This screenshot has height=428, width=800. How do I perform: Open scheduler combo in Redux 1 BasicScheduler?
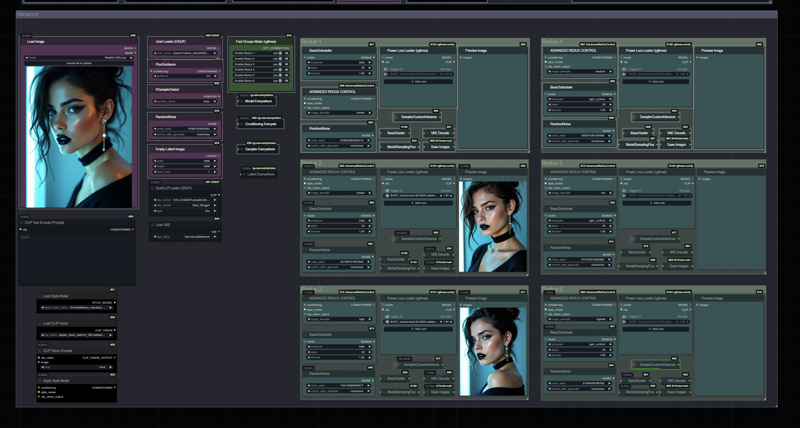point(339,62)
